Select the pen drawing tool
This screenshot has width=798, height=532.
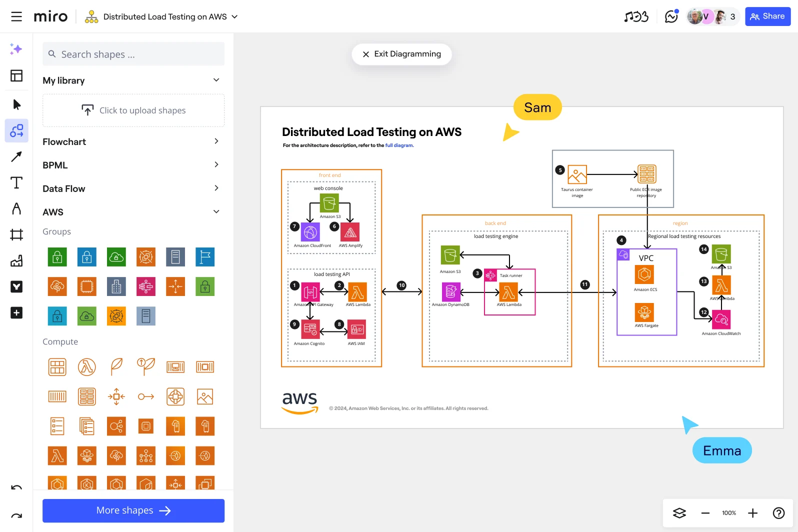pyautogui.click(x=16, y=208)
